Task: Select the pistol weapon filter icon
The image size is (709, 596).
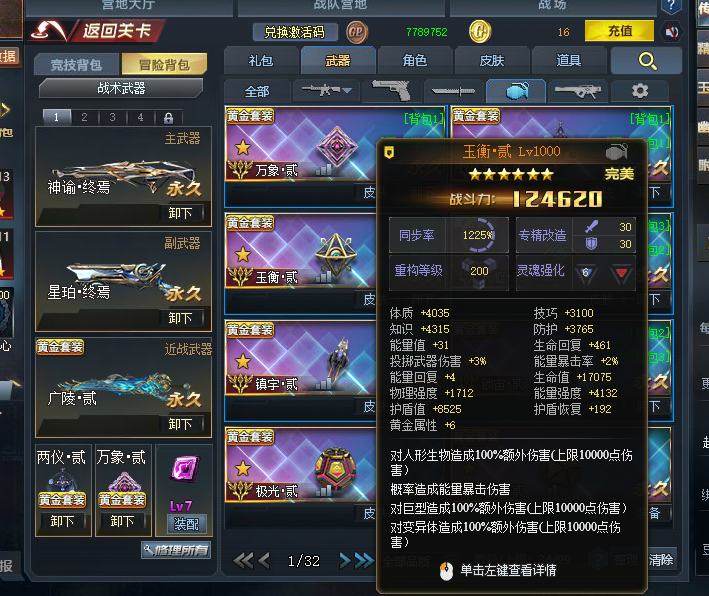Action: coord(391,91)
